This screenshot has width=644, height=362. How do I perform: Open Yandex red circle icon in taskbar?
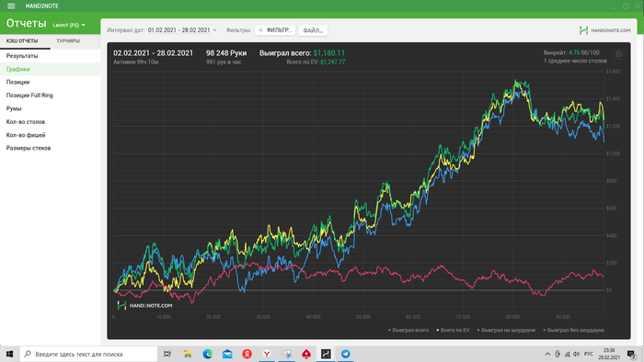(x=247, y=354)
